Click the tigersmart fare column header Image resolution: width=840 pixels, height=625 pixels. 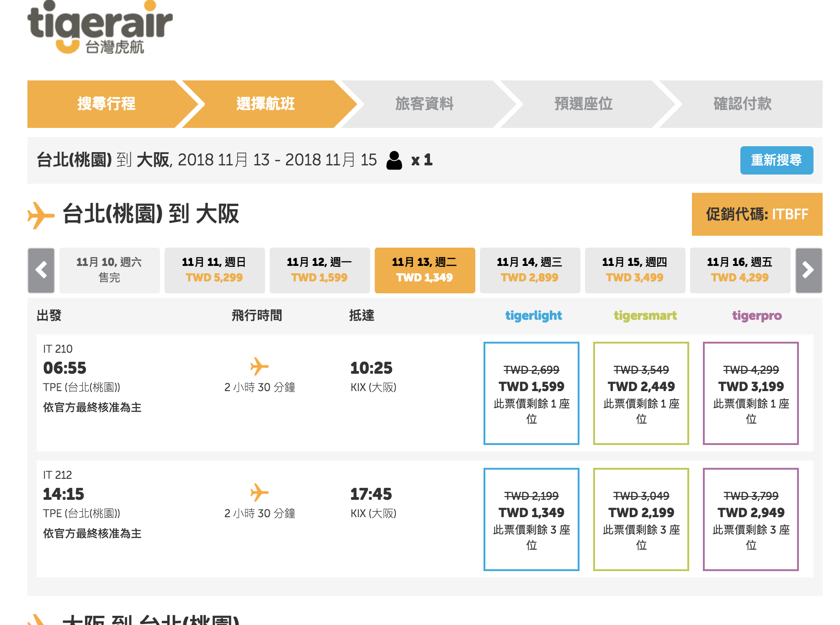click(x=645, y=316)
